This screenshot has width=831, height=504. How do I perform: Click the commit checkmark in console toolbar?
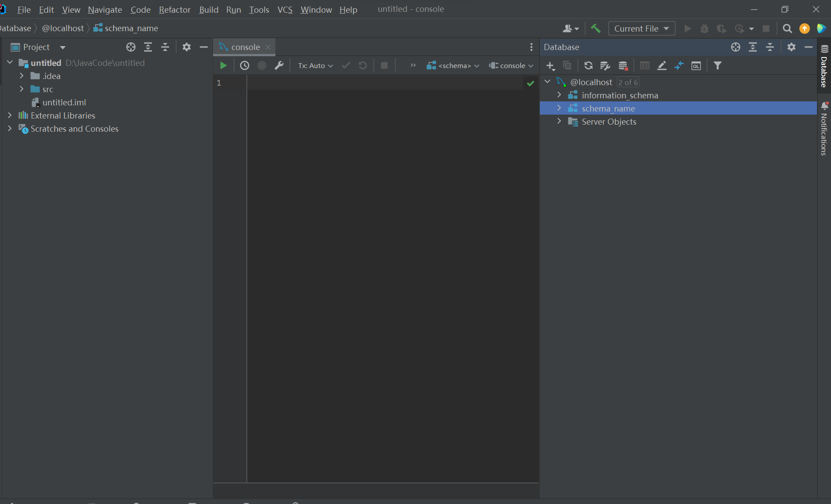[x=346, y=65]
